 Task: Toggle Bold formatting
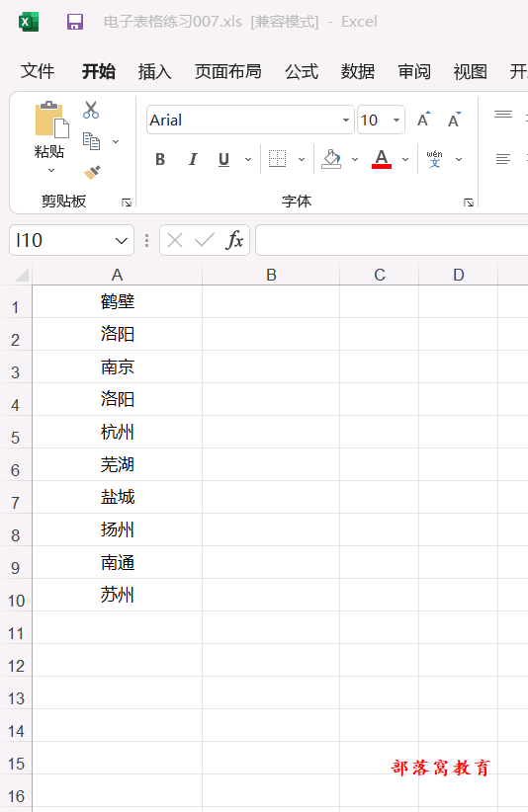click(160, 159)
